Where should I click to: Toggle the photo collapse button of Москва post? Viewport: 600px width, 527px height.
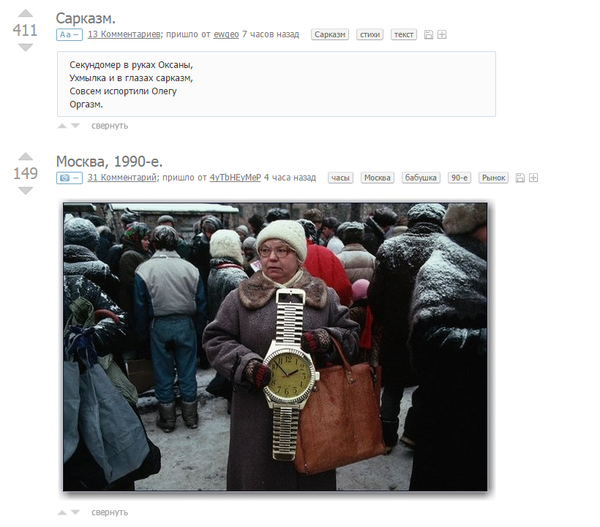pyautogui.click(x=69, y=178)
